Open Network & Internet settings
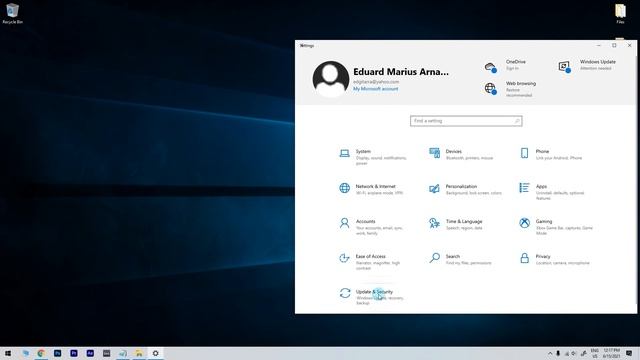Image resolution: width=640 pixels, height=360 pixels. coord(371,189)
